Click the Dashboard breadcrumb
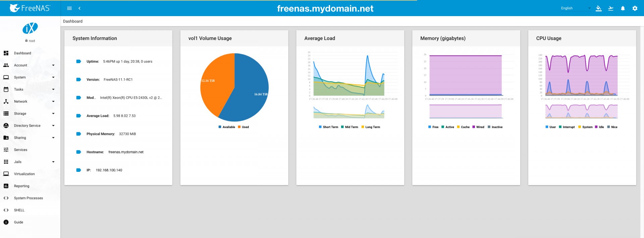 (x=73, y=21)
